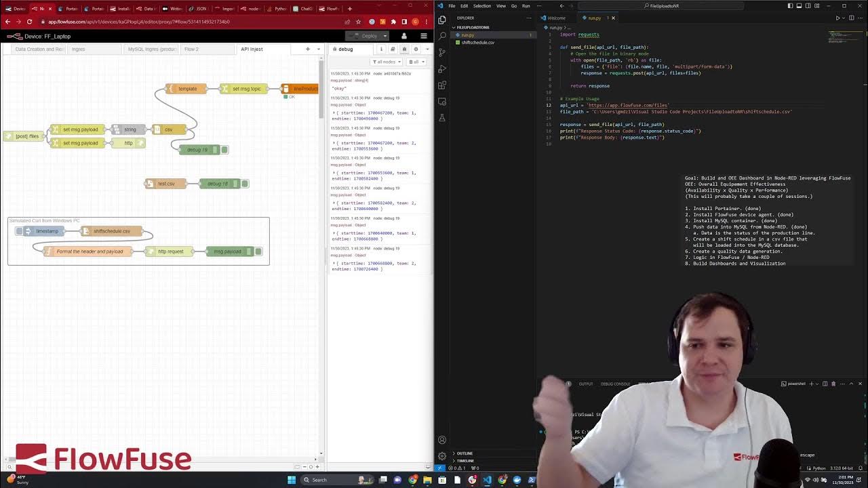The image size is (868, 488).
Task: Open Windows Start menu
Action: [x=292, y=480]
